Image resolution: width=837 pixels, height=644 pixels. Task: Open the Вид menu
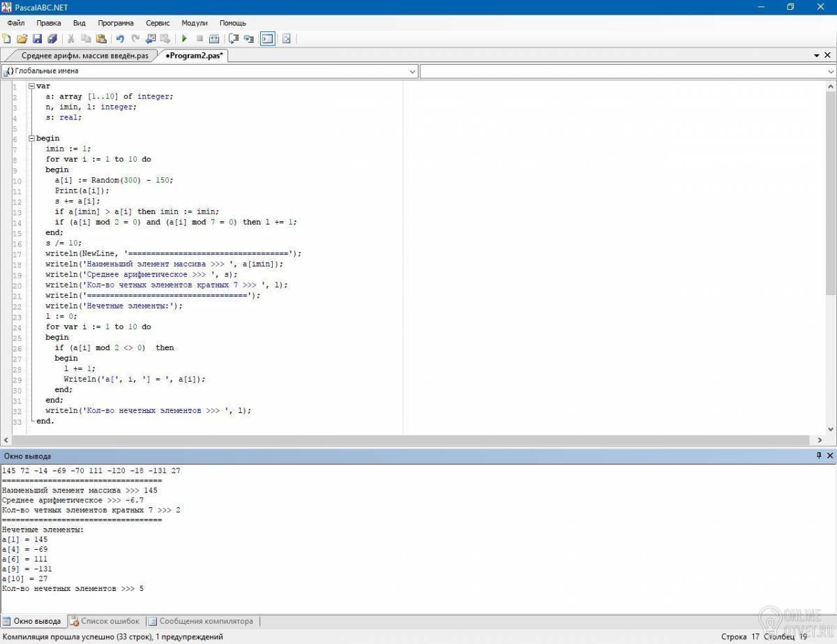[x=80, y=23]
